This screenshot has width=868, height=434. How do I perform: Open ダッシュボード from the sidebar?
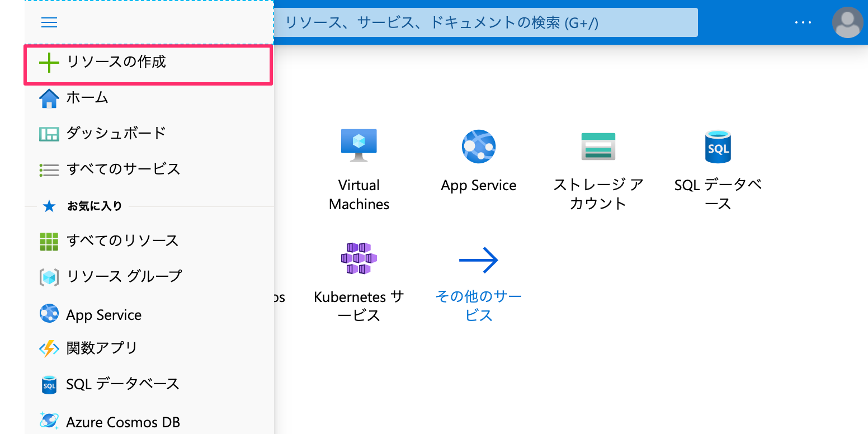tap(116, 133)
